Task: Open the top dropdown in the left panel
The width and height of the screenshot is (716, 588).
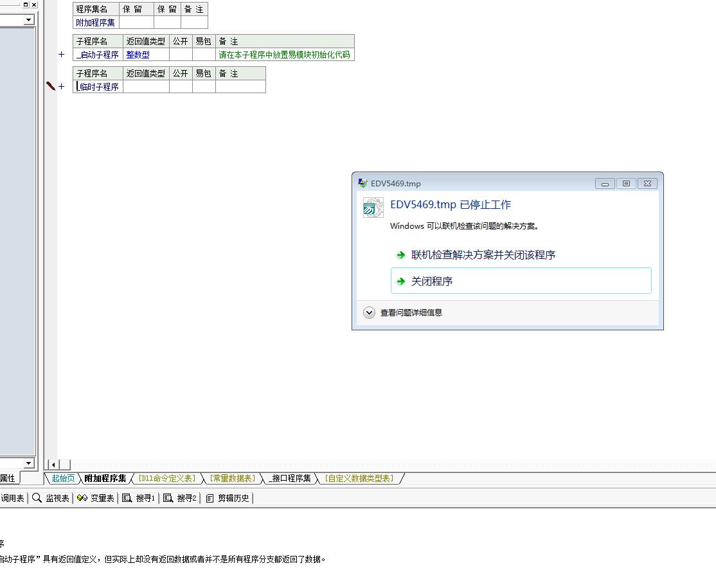Action: [29, 20]
